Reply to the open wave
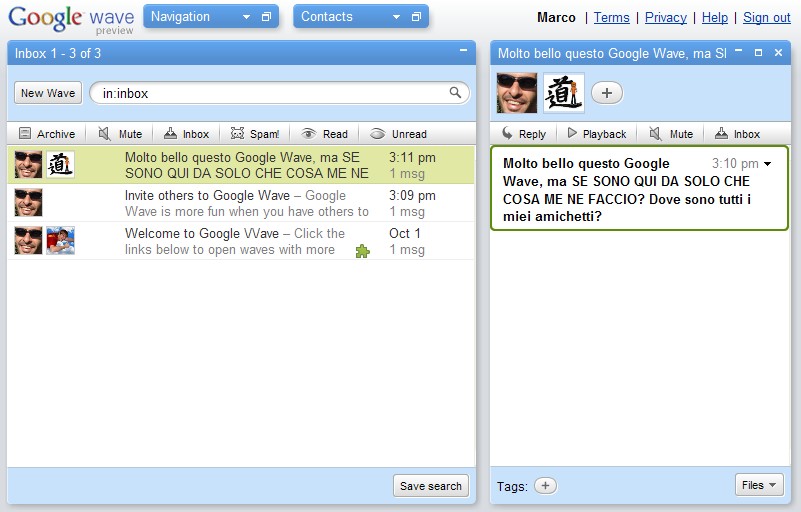The width and height of the screenshot is (801, 512). click(524, 134)
